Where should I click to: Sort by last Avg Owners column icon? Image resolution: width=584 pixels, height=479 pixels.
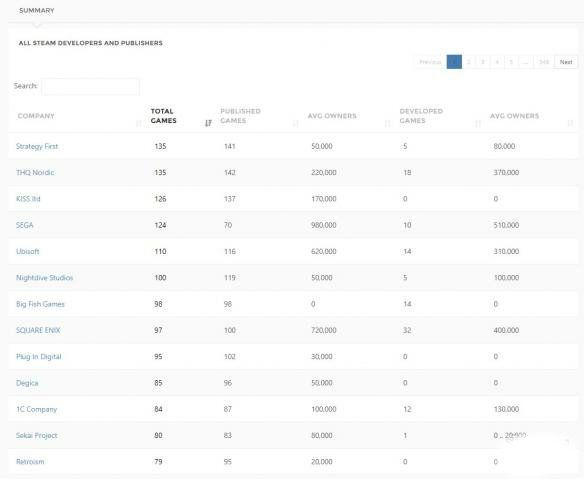[570, 123]
